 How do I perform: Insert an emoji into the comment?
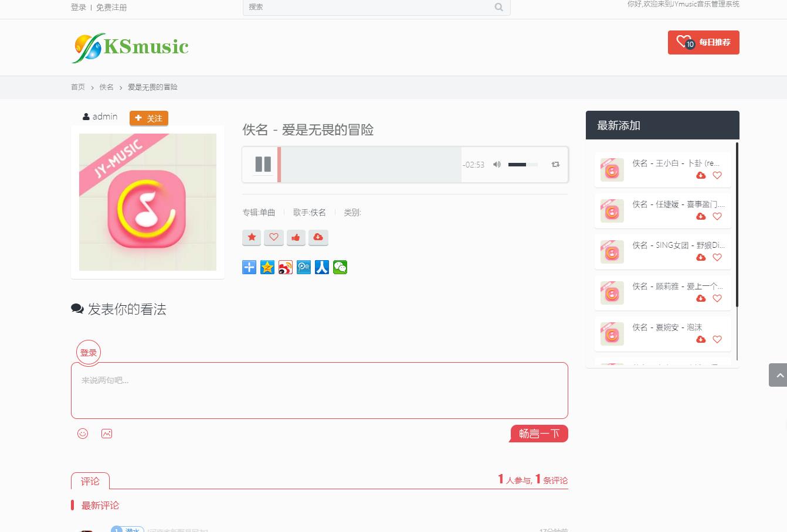tap(83, 434)
